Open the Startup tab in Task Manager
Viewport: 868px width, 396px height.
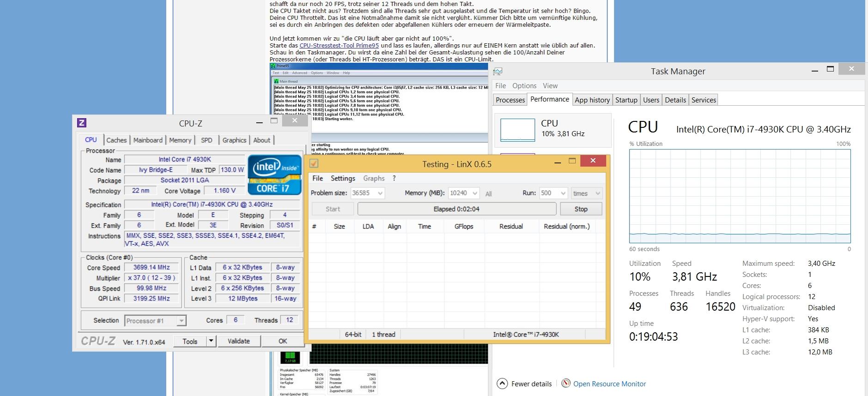[x=626, y=100]
